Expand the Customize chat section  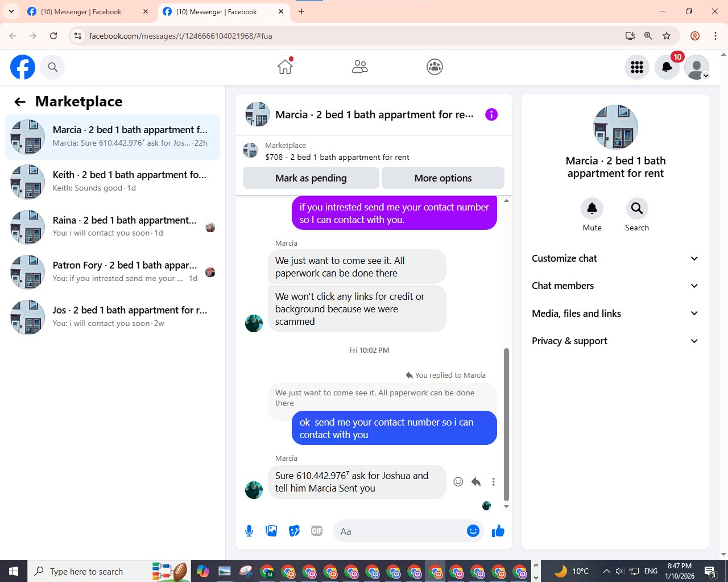click(615, 258)
